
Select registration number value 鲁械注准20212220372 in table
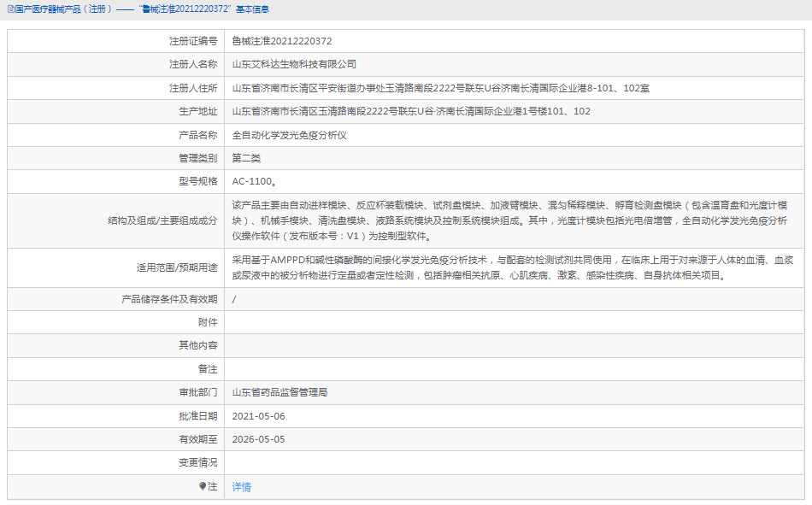[x=282, y=41]
